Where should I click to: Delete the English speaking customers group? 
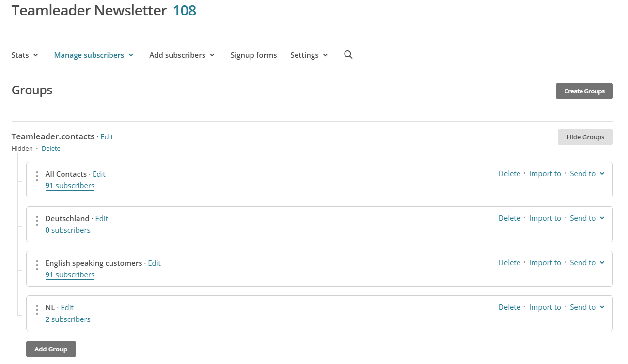(x=509, y=263)
